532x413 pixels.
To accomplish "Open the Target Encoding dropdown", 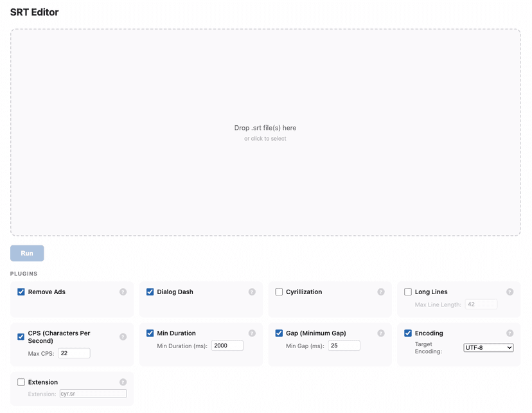I will click(x=488, y=347).
